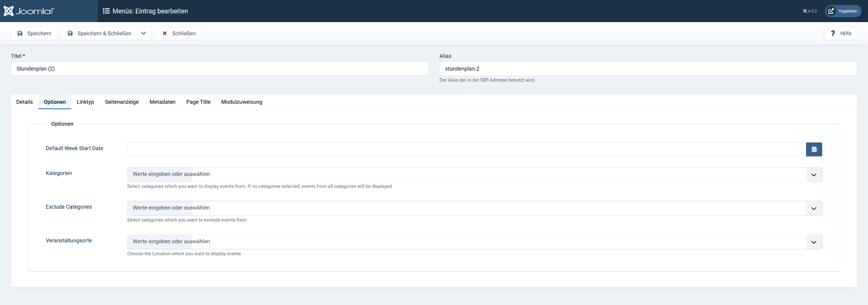Open the Exclude Categories dropdown
868x305 pixels.
click(814, 208)
